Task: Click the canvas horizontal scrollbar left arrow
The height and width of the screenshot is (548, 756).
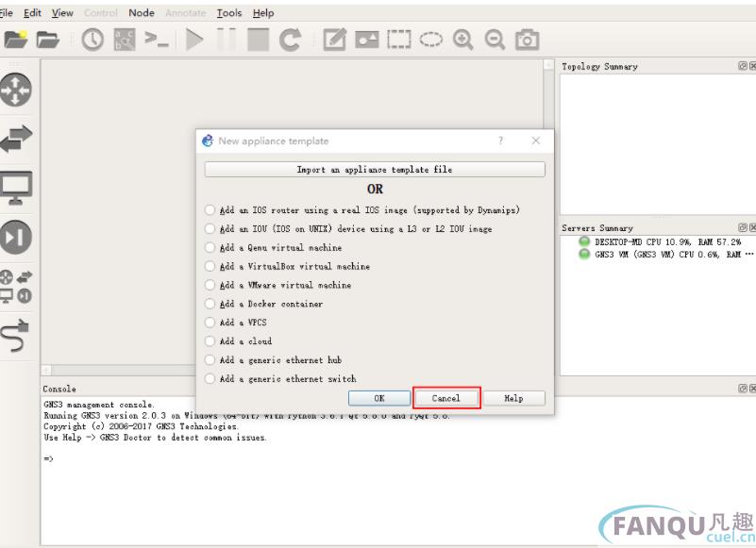Action: coord(46,370)
